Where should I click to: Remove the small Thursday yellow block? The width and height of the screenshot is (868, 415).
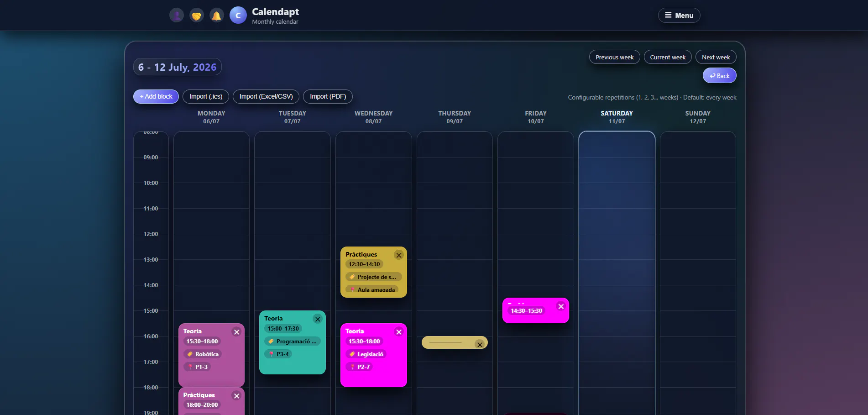tap(480, 345)
